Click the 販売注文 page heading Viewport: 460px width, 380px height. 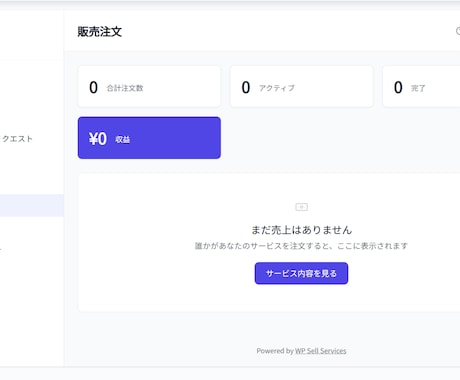(100, 32)
